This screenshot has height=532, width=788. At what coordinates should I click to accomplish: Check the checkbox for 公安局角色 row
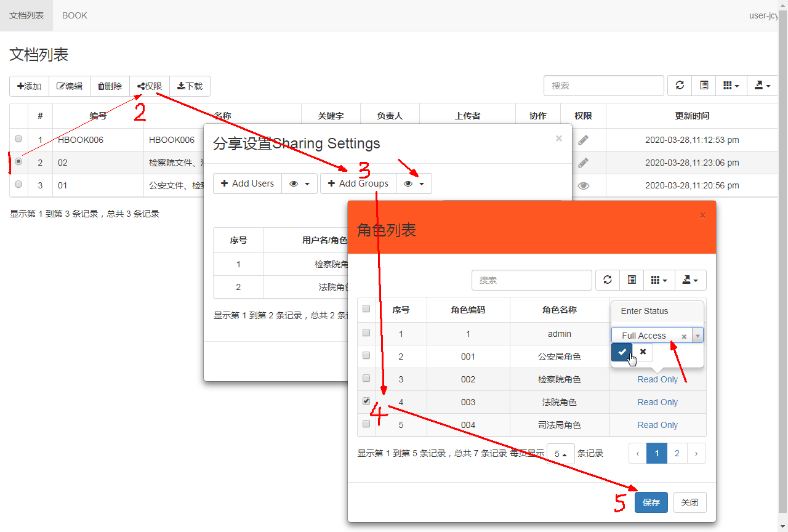366,355
